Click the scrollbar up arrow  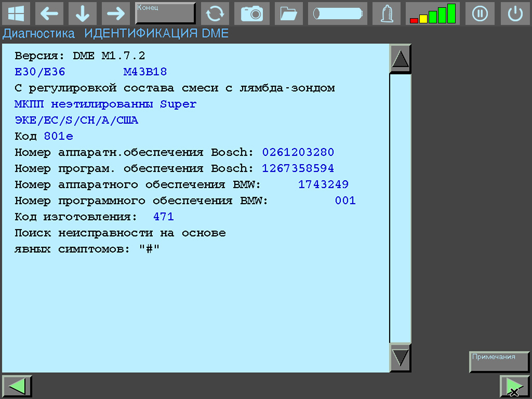[400, 58]
